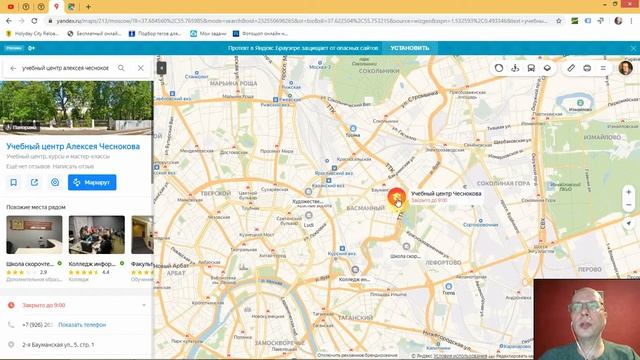
Task: Click the browser forward arrow
Action: 21,21
